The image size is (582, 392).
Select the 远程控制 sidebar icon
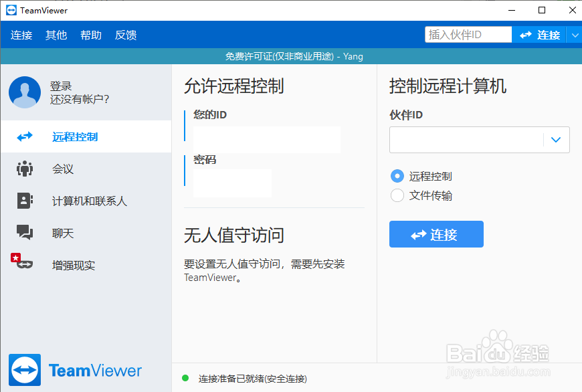(24, 136)
